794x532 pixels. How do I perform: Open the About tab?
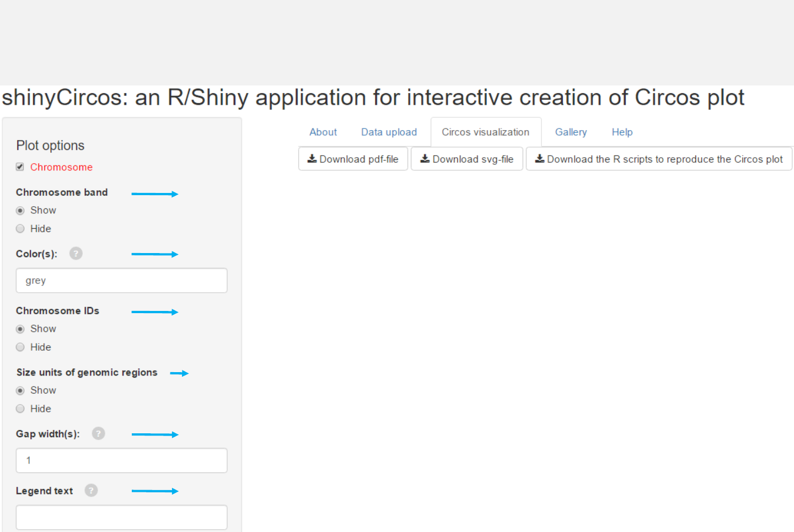[x=323, y=132]
